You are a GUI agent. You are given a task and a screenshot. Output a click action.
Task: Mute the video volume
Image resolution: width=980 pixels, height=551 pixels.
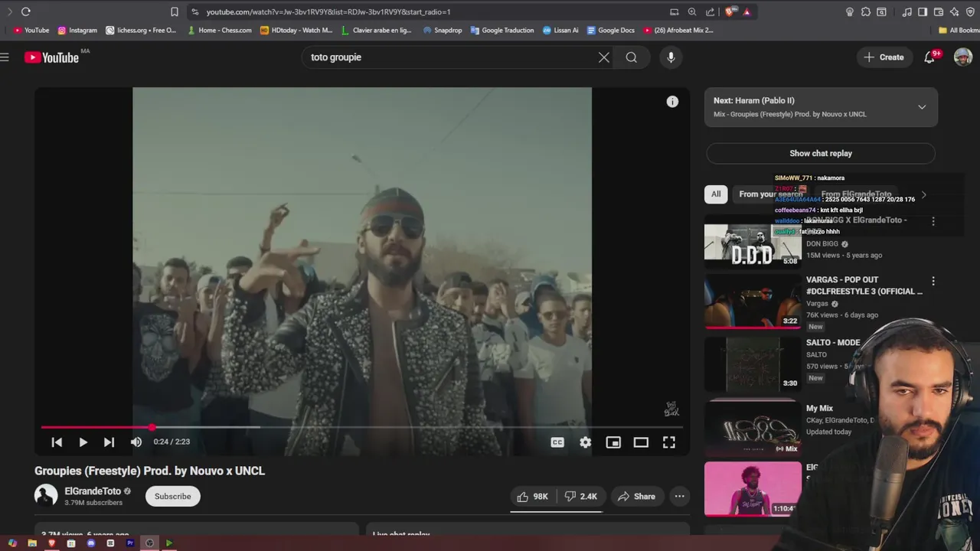pos(136,442)
